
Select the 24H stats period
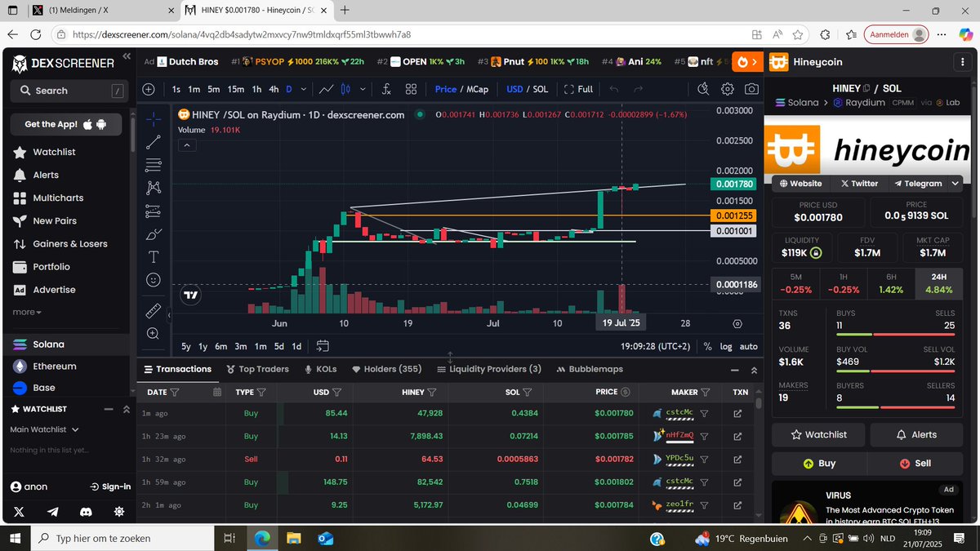[938, 283]
